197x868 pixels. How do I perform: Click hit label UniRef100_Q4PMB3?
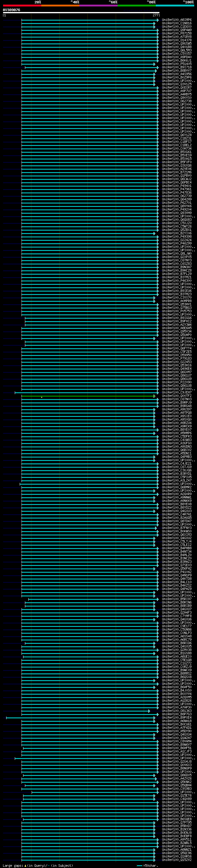(176, 457)
